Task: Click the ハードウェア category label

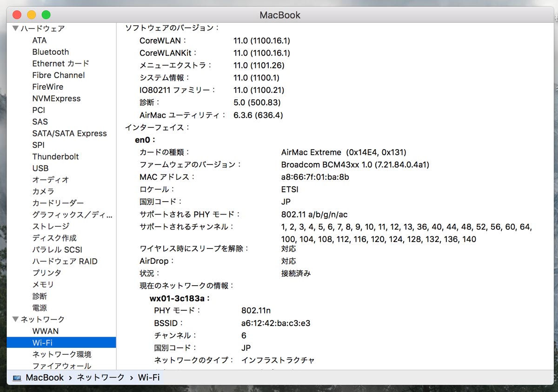Action: (x=43, y=29)
